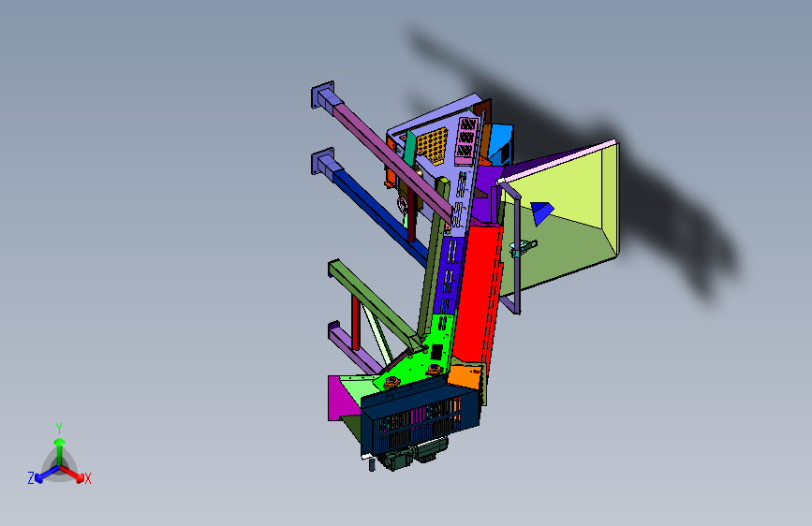Select the orange perforated plate near the top

click(x=433, y=144)
